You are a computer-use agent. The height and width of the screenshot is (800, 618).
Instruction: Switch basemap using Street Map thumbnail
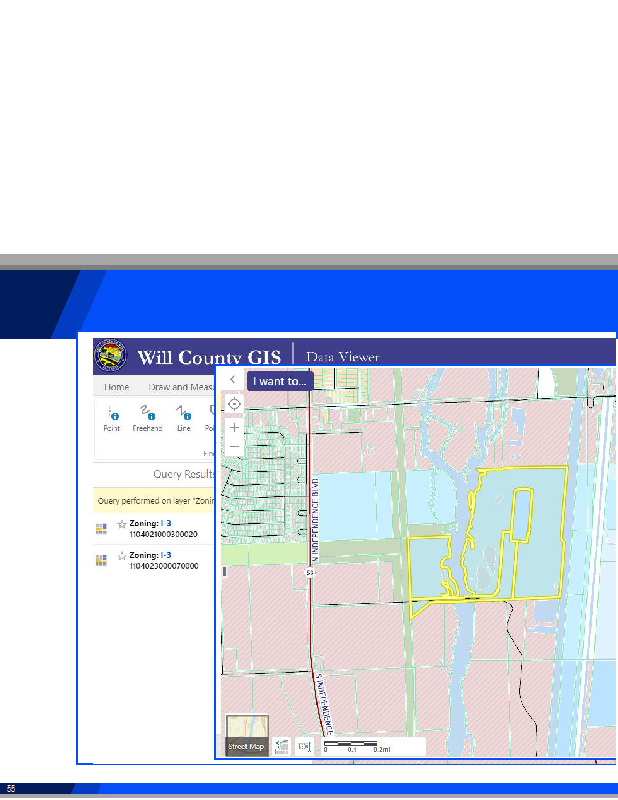tap(247, 735)
